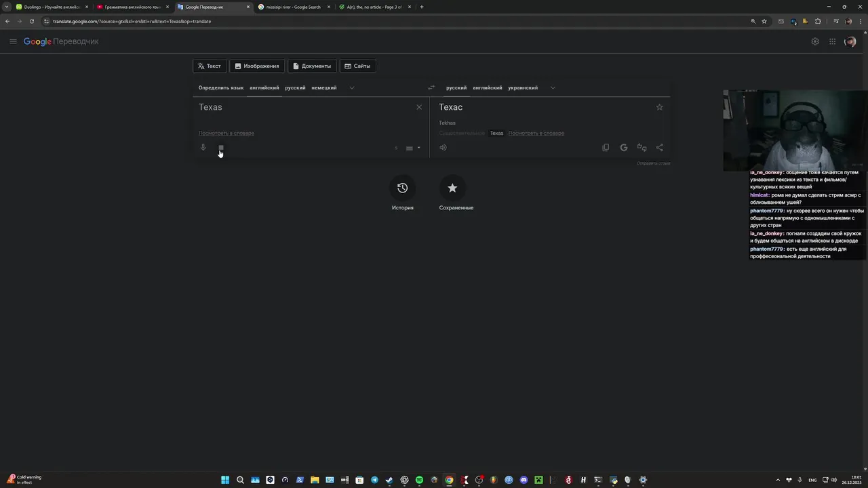Open the Google Translate main menu hamburger
This screenshot has height=488, width=868.
[13, 41]
